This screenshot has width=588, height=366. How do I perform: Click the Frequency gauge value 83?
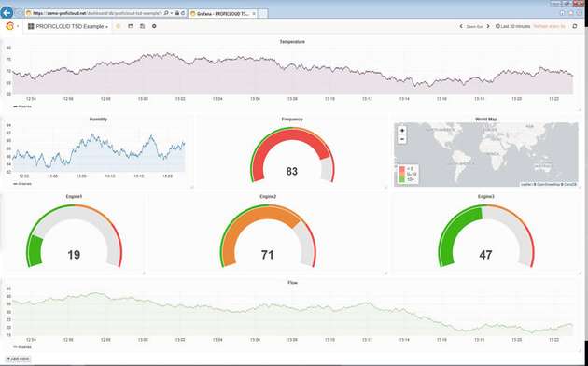(x=292, y=172)
